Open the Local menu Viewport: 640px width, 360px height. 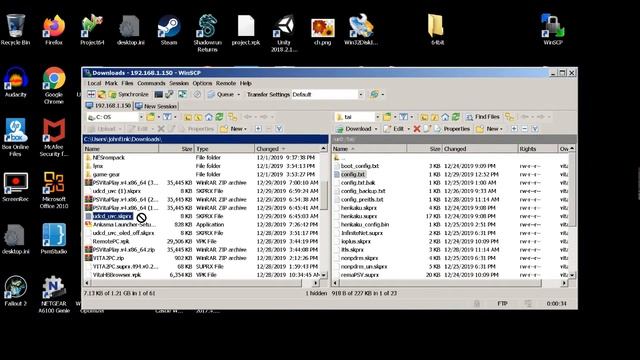click(94, 83)
